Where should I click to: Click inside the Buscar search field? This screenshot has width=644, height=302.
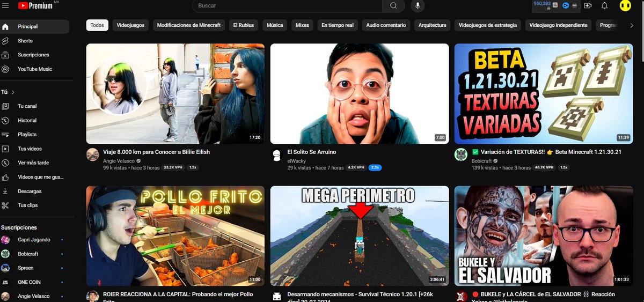pyautogui.click(x=287, y=5)
